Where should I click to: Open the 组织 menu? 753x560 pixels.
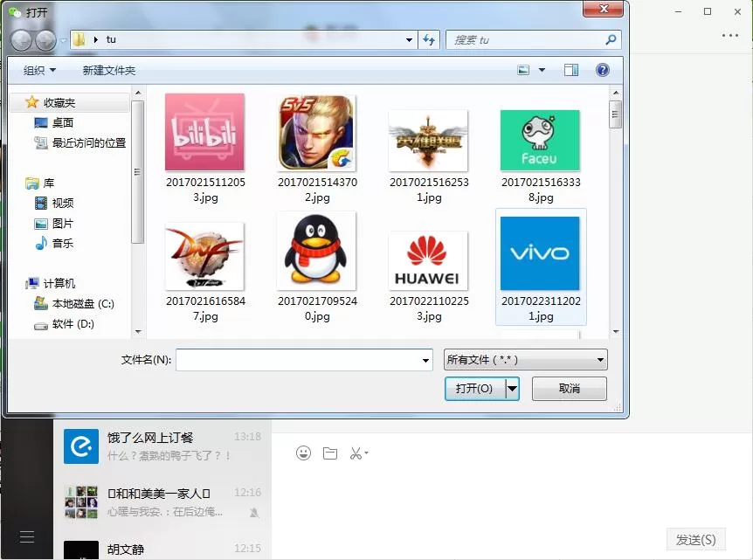39,70
